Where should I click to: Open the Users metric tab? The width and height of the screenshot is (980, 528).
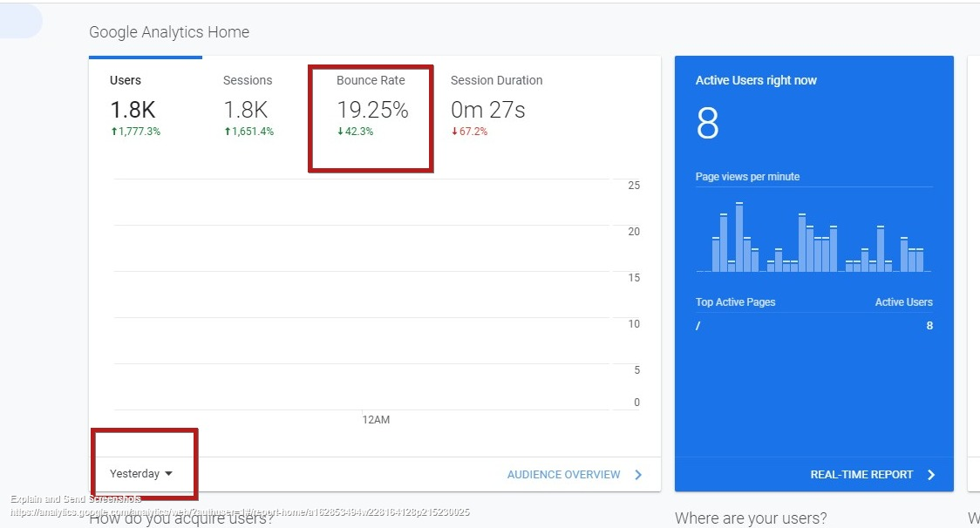pos(133,100)
